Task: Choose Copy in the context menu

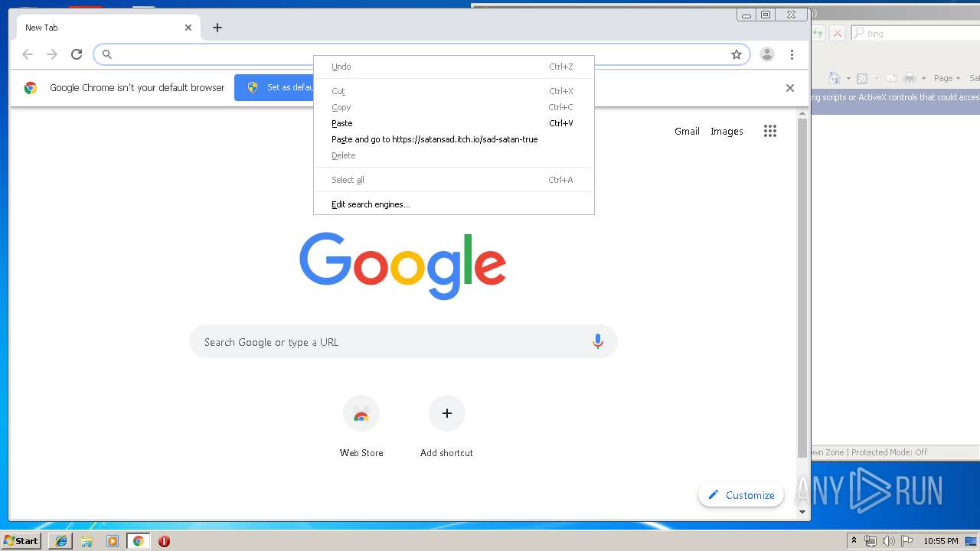Action: point(454,107)
